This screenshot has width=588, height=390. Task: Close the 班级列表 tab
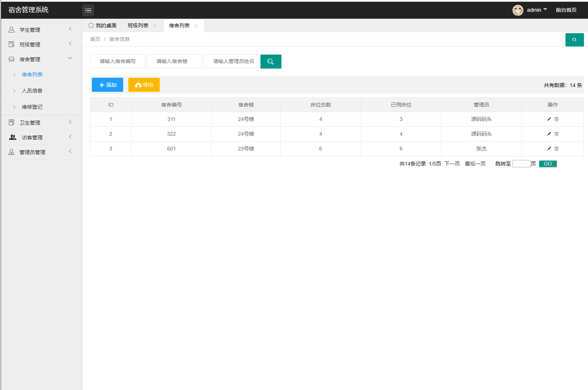click(x=155, y=26)
